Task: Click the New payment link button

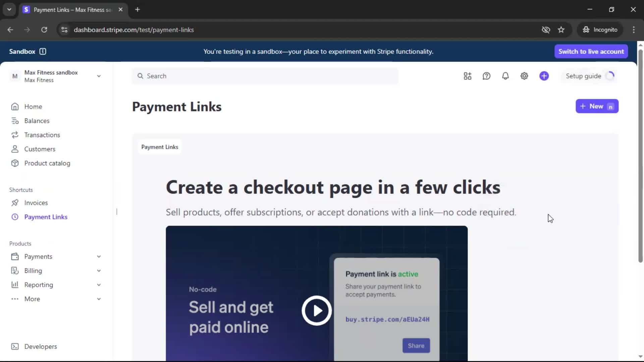Action: coord(597,106)
